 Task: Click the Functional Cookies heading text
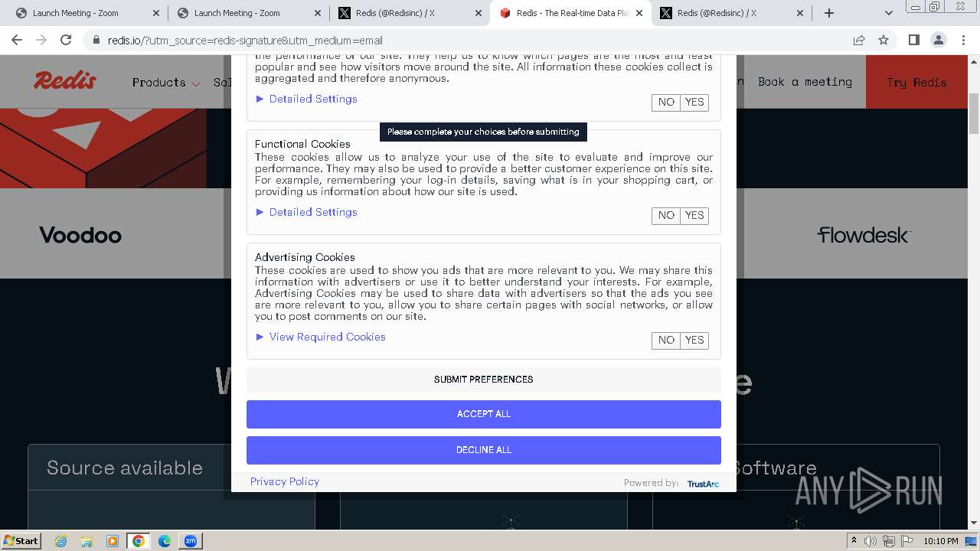coord(302,144)
